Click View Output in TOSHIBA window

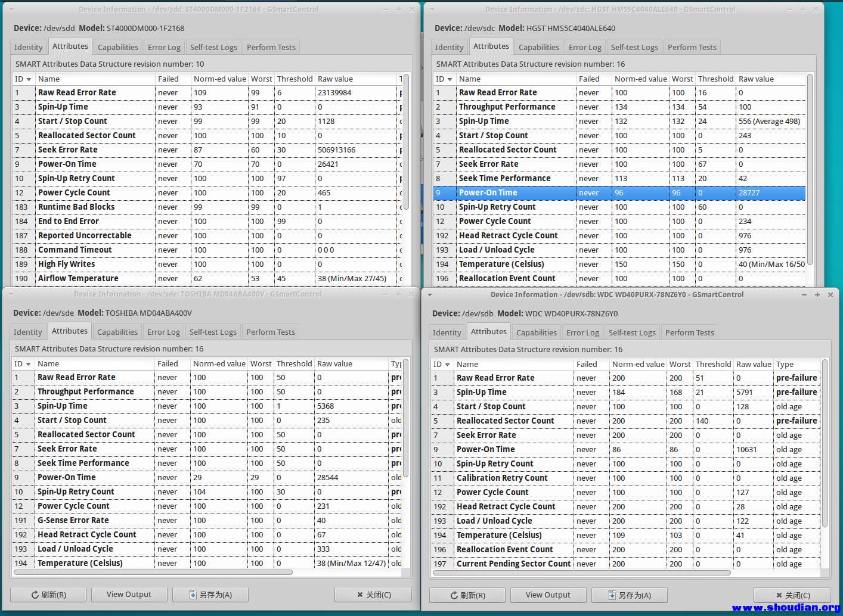coord(129,595)
